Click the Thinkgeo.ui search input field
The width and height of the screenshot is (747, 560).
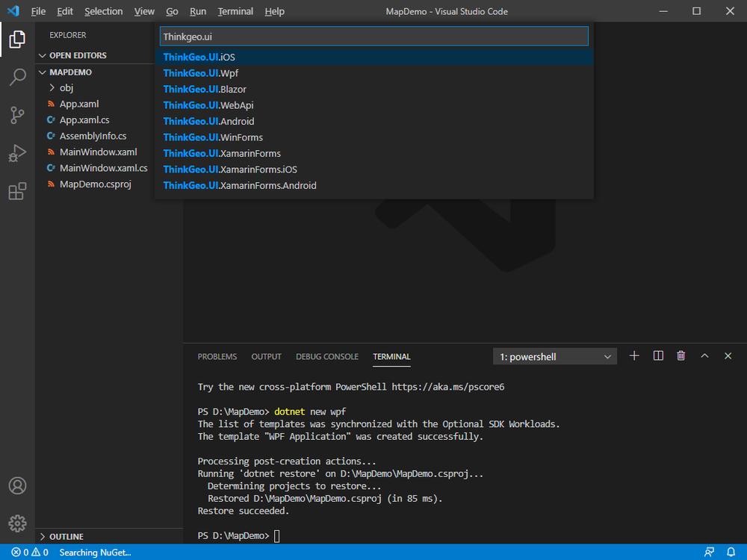373,36
